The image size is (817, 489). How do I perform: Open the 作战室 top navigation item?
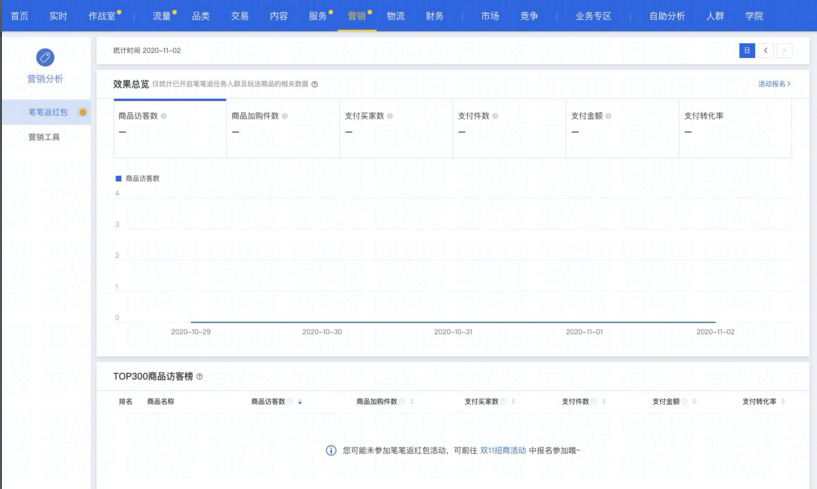pos(102,16)
